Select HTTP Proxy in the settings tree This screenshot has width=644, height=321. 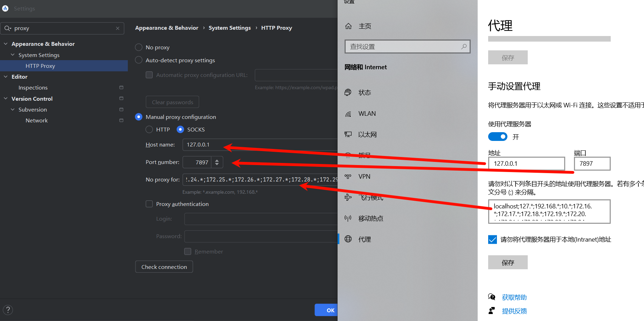pyautogui.click(x=64, y=66)
